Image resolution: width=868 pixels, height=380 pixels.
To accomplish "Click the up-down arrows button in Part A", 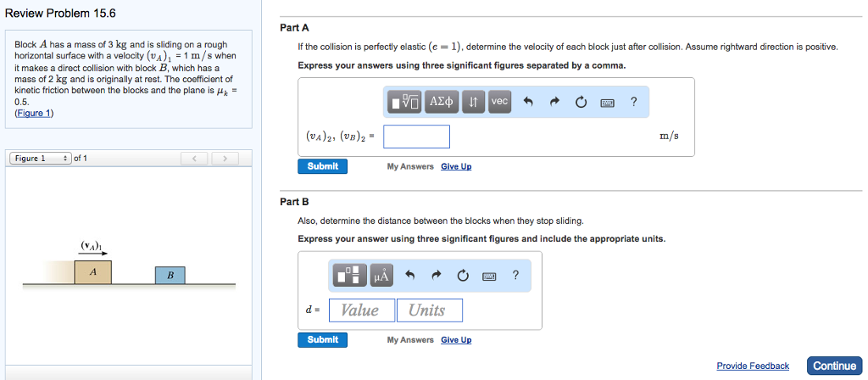I will point(474,102).
